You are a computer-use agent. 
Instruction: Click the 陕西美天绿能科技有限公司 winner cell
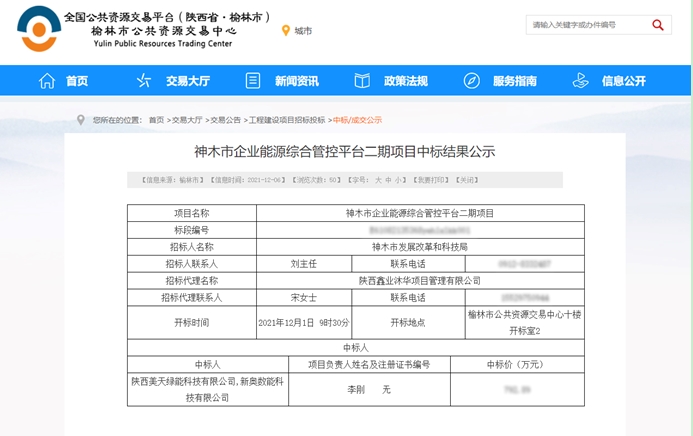click(208, 390)
